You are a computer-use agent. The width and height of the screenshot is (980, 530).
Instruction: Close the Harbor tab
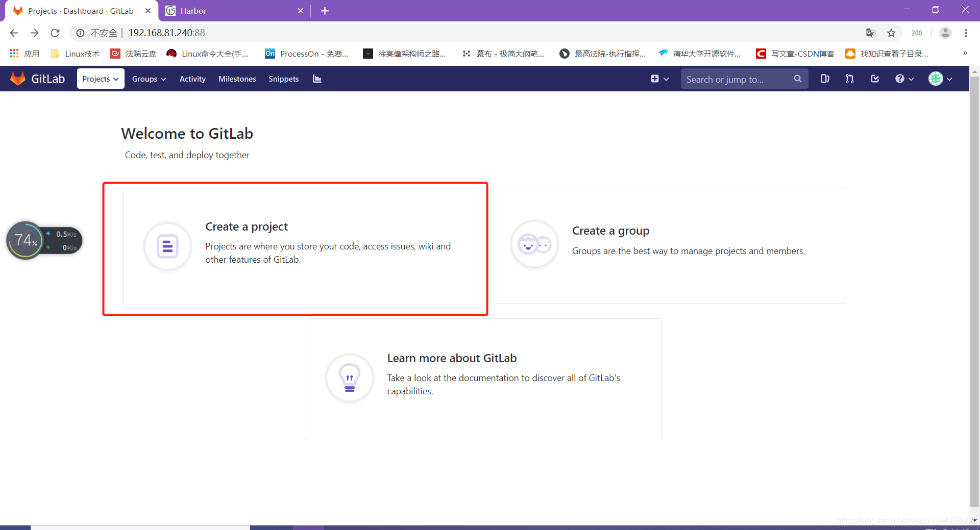tap(301, 11)
